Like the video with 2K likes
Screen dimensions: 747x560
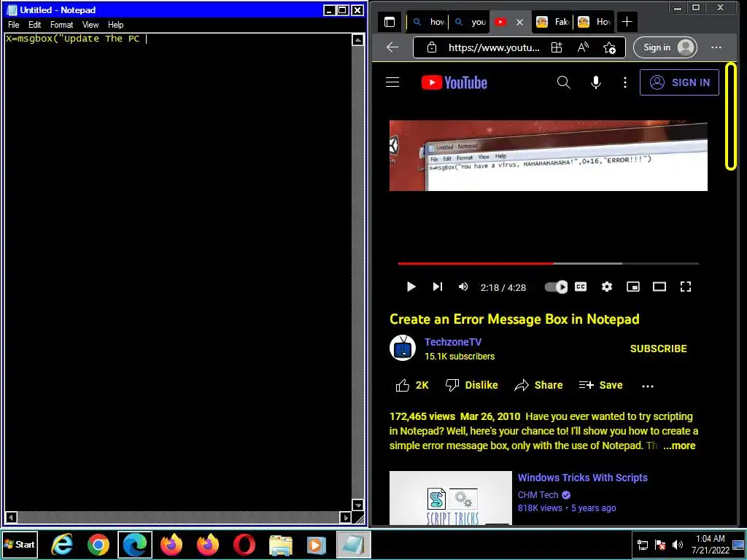412,385
